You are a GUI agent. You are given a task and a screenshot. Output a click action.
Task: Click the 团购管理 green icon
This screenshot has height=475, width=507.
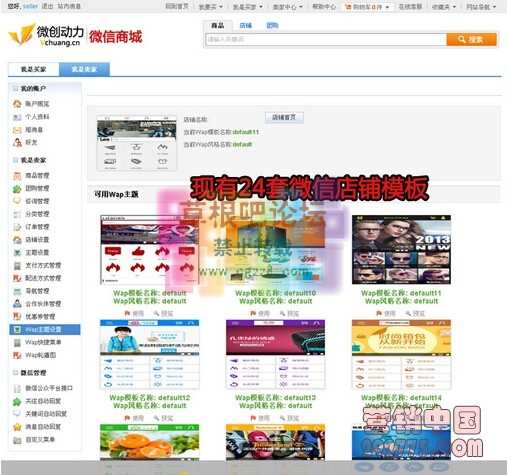coord(17,189)
